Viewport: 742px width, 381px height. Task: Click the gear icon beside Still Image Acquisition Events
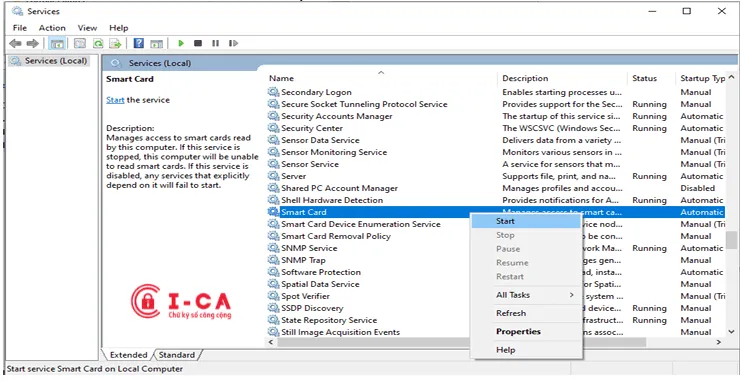coord(274,332)
